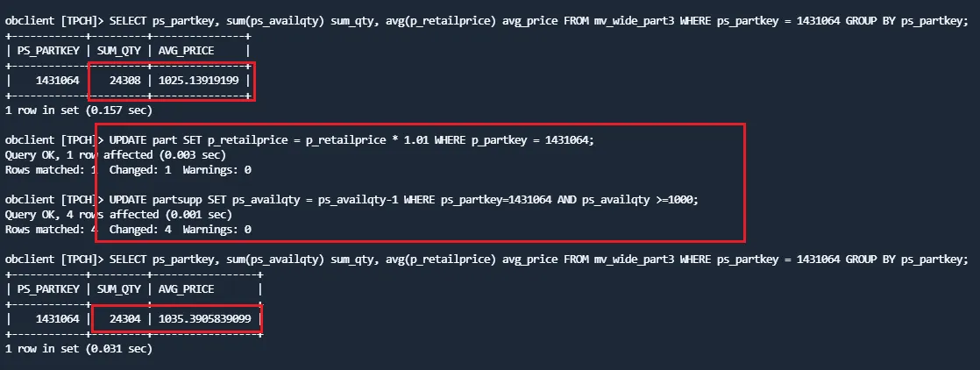Click the SUM_QTY header in second result table
Image resolution: width=980 pixels, height=370 pixels.
pos(118,289)
